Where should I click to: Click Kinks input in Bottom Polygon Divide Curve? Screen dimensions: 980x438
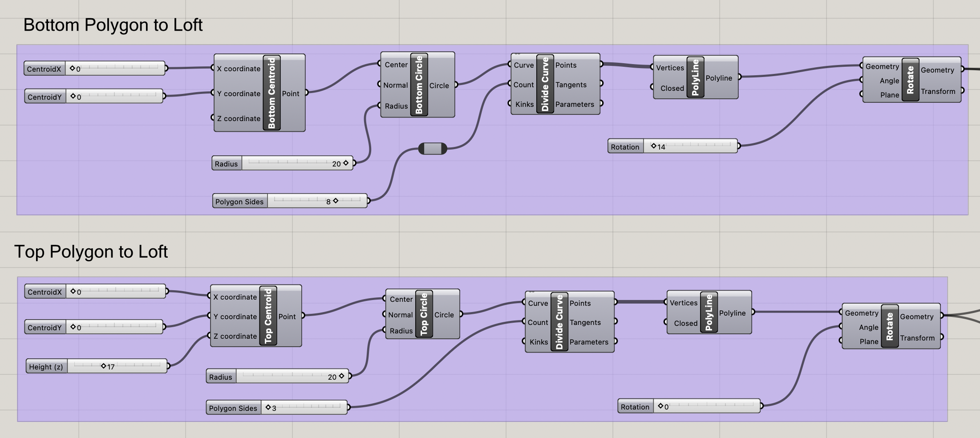click(524, 104)
